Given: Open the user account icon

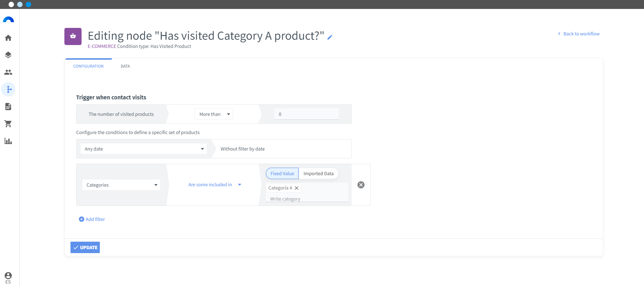Looking at the screenshot, I should (8, 275).
